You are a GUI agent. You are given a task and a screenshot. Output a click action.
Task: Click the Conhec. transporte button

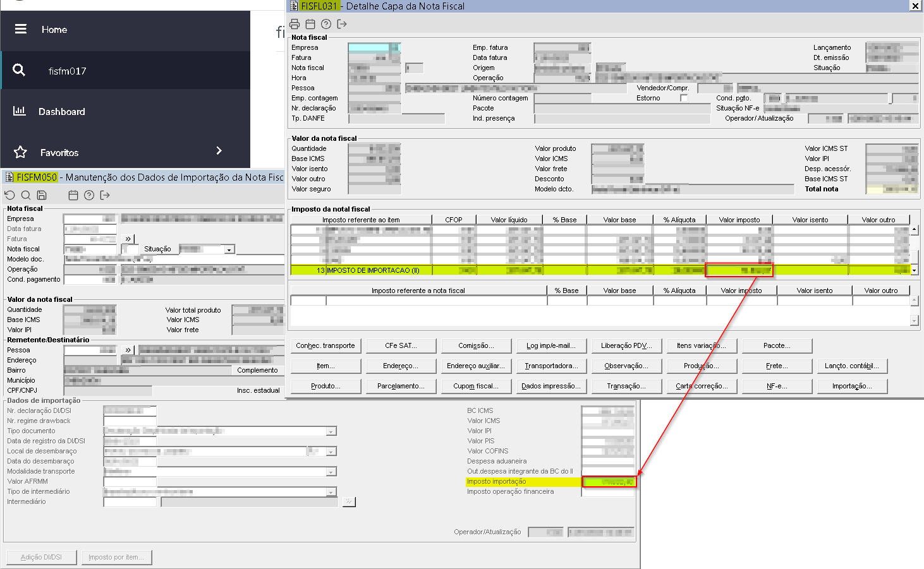click(325, 345)
